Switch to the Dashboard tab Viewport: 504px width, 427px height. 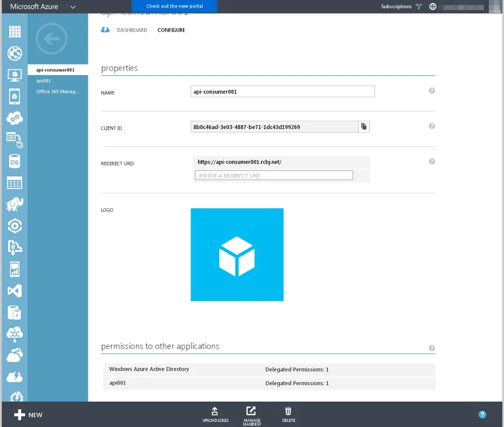click(x=132, y=30)
